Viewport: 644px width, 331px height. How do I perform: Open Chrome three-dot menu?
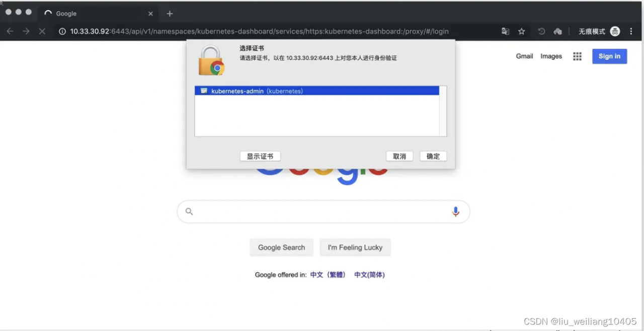pyautogui.click(x=631, y=31)
